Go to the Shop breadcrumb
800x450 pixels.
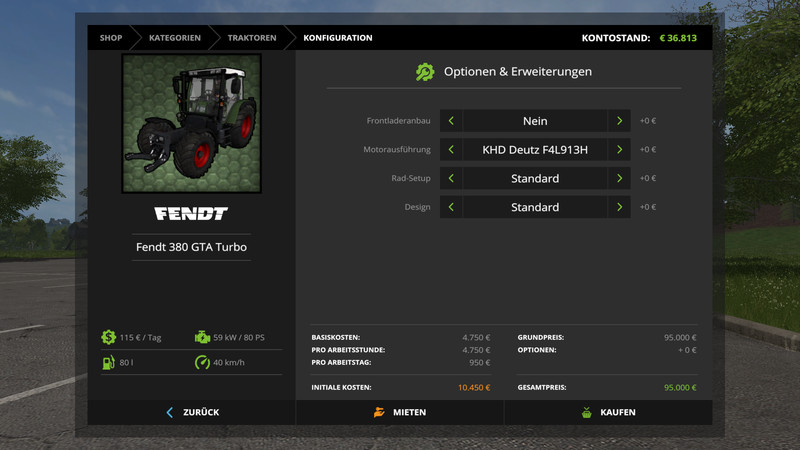point(111,38)
